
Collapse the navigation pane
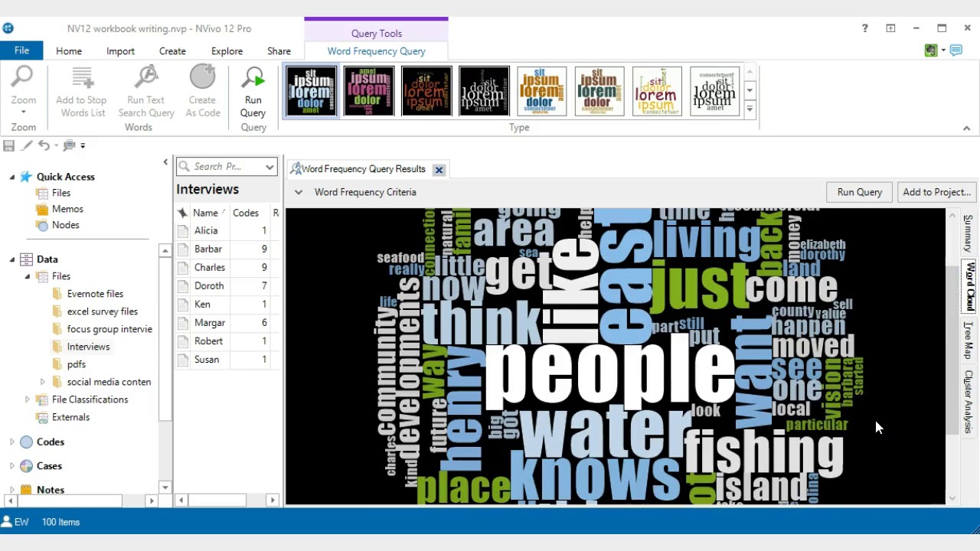coord(165,162)
